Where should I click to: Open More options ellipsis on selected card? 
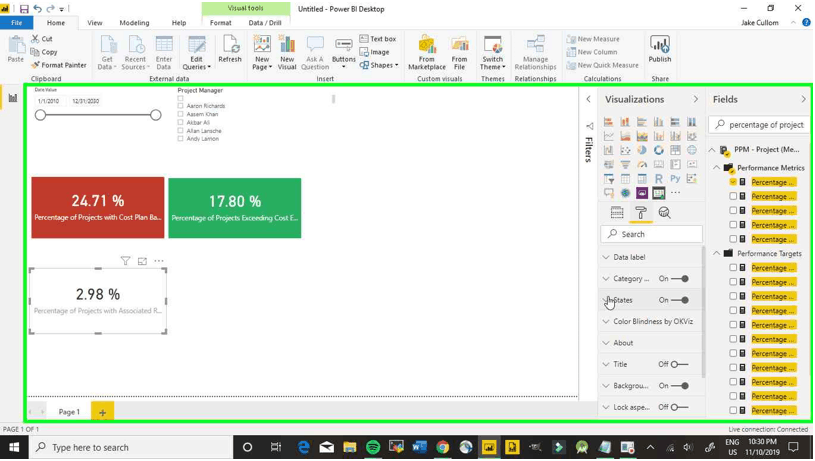[159, 261]
